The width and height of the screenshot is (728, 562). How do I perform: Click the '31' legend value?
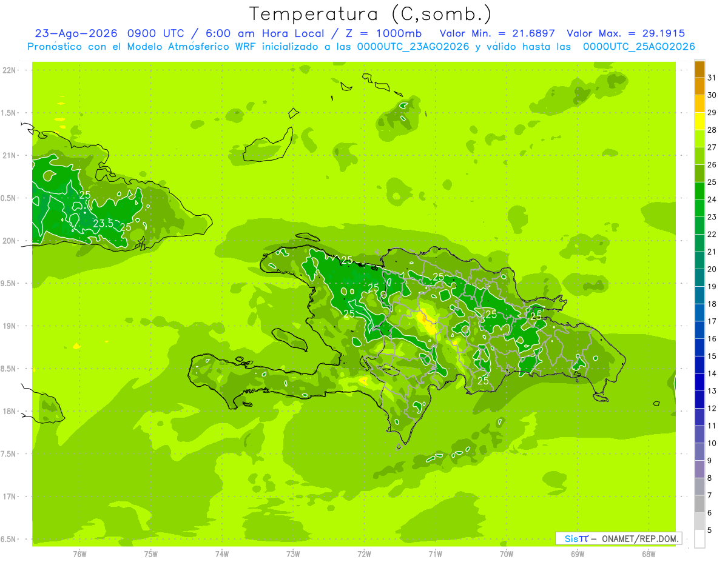click(712, 78)
